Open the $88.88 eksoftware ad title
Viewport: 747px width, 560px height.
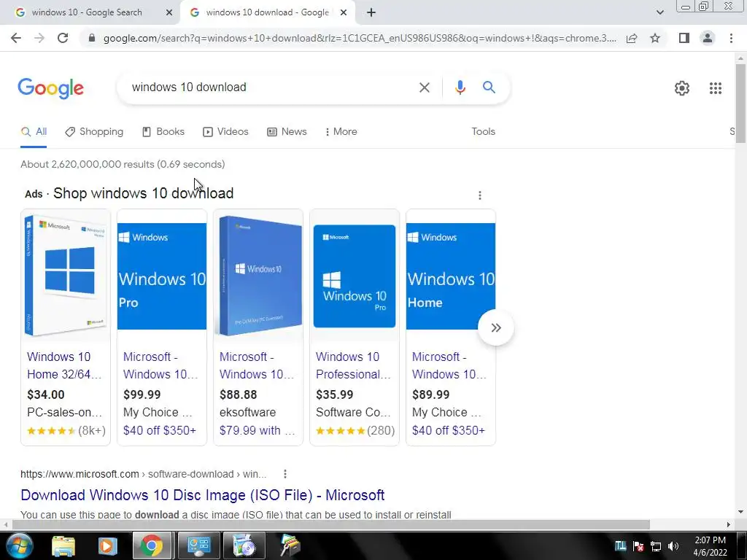pyautogui.click(x=257, y=366)
